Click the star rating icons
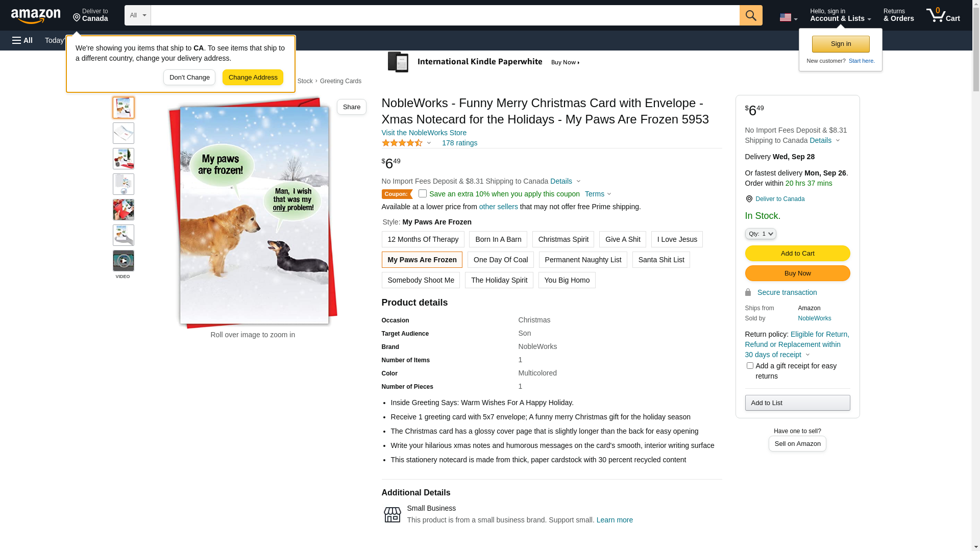Viewport: 980px width, 551px height. 402,143
